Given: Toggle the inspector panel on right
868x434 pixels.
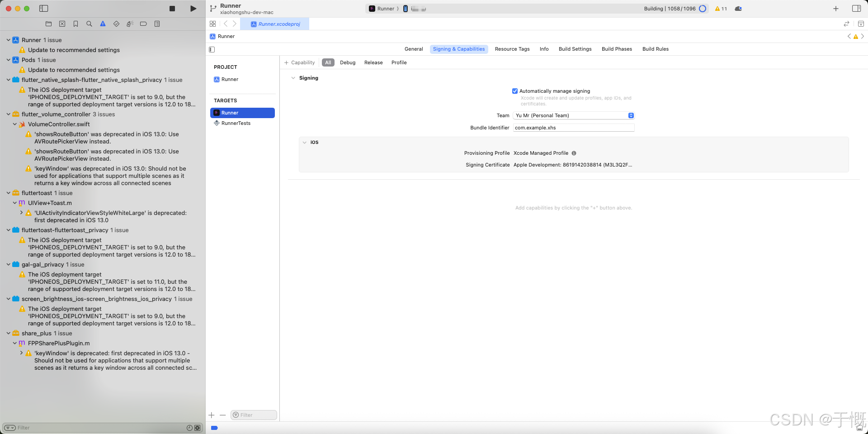Looking at the screenshot, I should pos(856,9).
